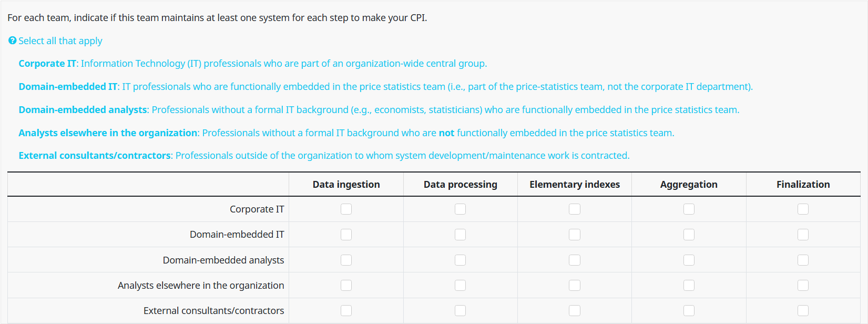Screen dimensions: 868x324
Task: Click the Elementary indexes column header
Action: point(575,185)
